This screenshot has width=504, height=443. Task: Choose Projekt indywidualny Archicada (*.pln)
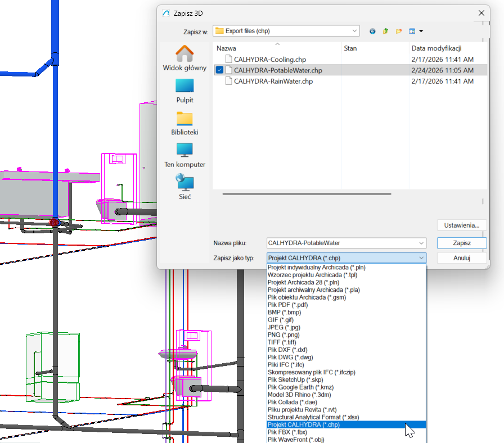click(346, 267)
